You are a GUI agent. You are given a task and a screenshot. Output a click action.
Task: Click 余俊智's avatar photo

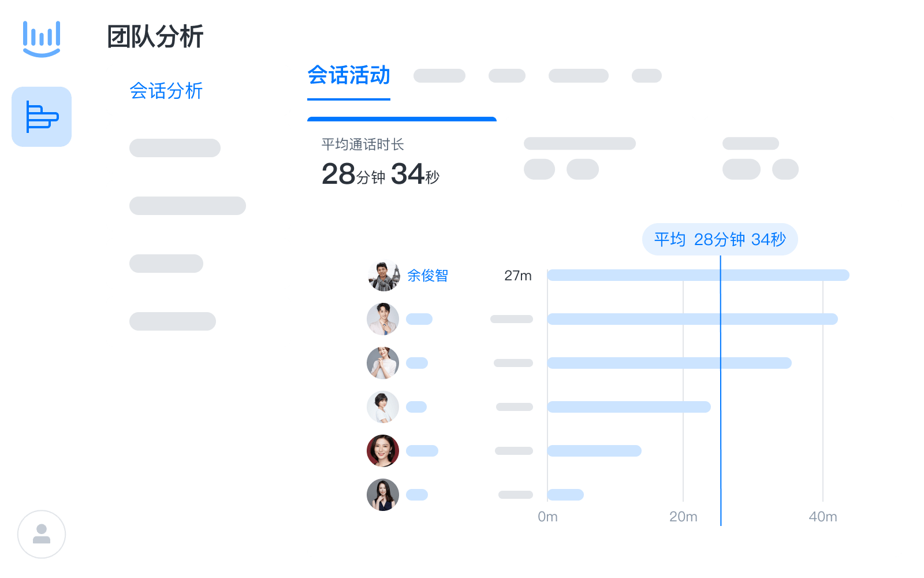point(382,276)
